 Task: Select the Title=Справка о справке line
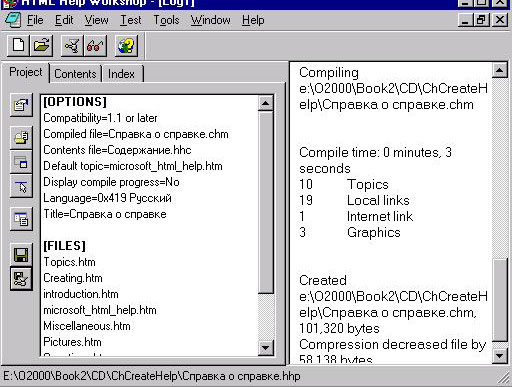tap(105, 214)
